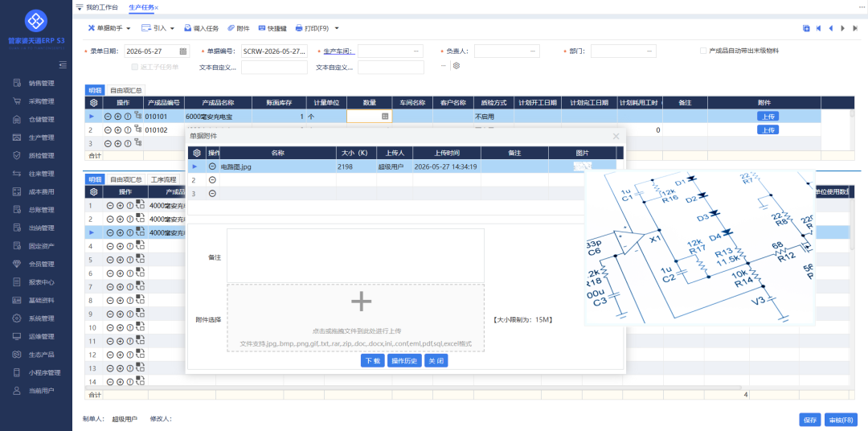Click the 附件 paperclip toolbar button
The width and height of the screenshot is (868, 431).
tap(238, 28)
